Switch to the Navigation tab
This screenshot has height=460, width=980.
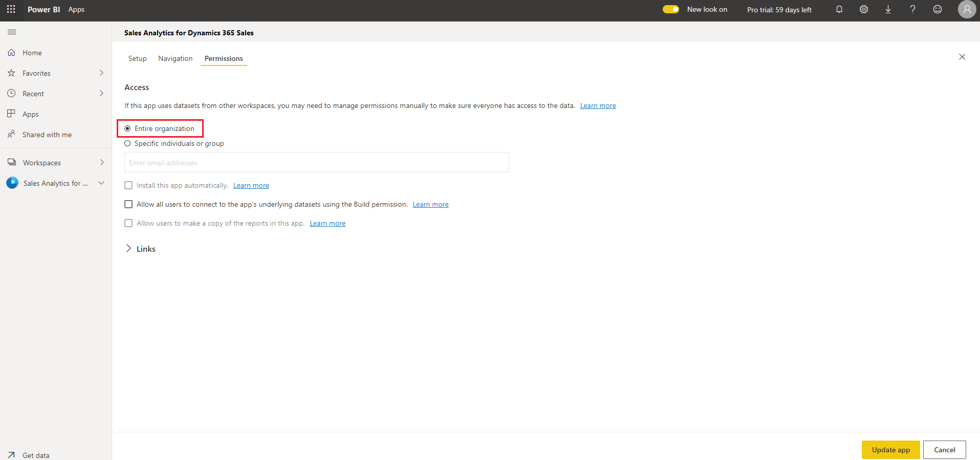coord(176,58)
